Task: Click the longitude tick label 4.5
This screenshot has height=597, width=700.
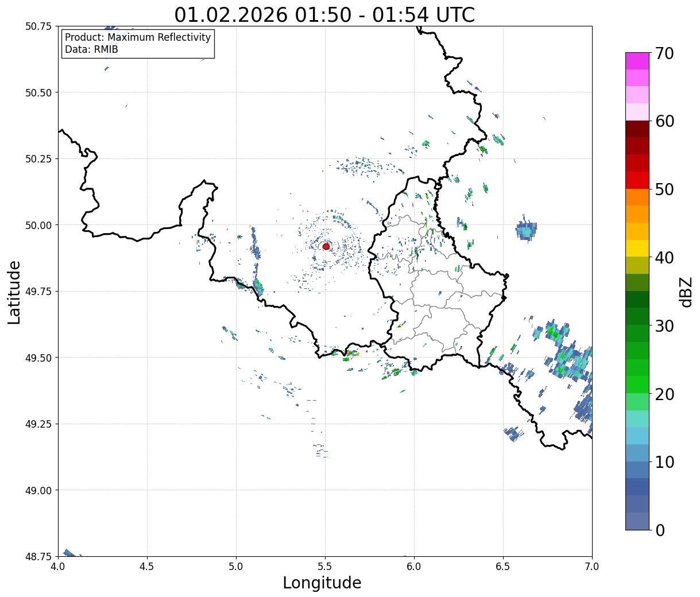Action: click(147, 566)
